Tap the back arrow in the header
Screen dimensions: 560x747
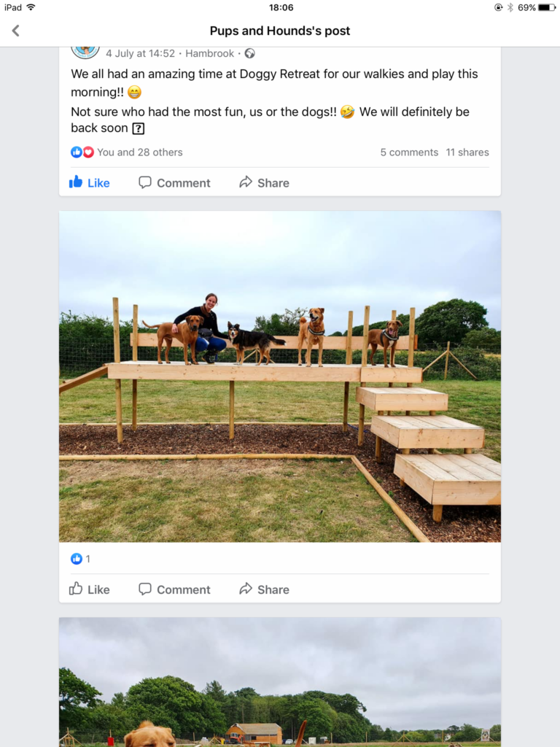point(15,31)
